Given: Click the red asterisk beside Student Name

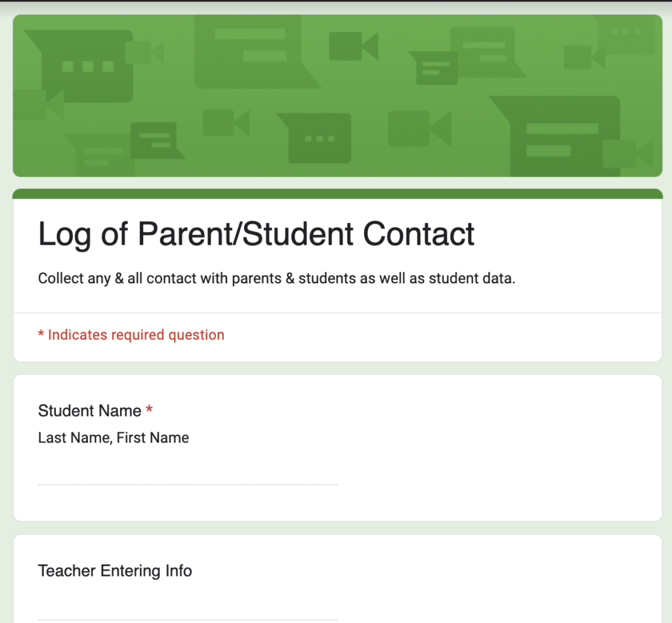Looking at the screenshot, I should (x=149, y=409).
